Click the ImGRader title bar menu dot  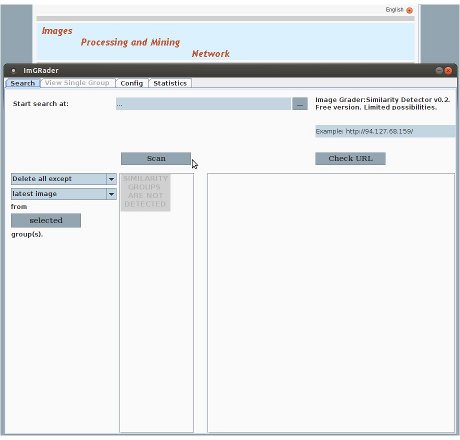[13, 71]
